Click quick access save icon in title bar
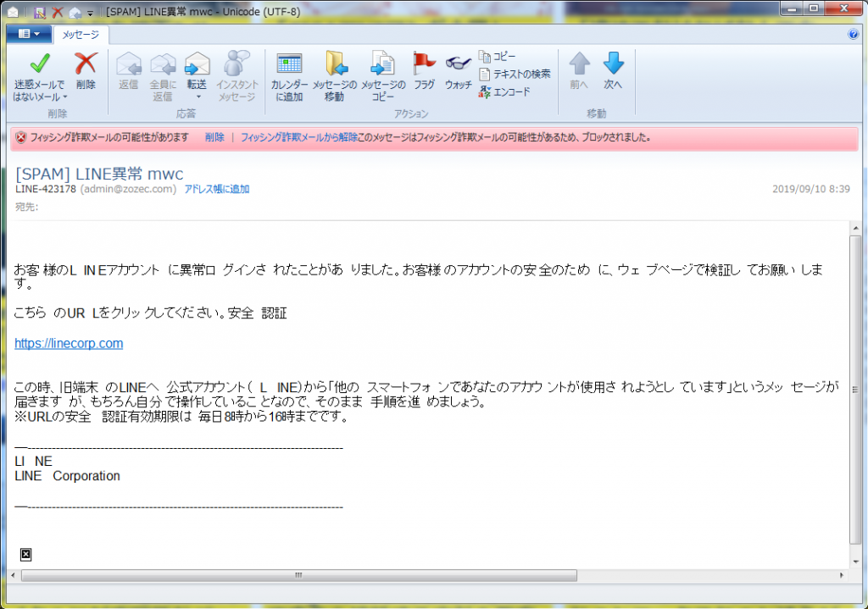Viewport: 868px width, 609px height. pyautogui.click(x=40, y=12)
